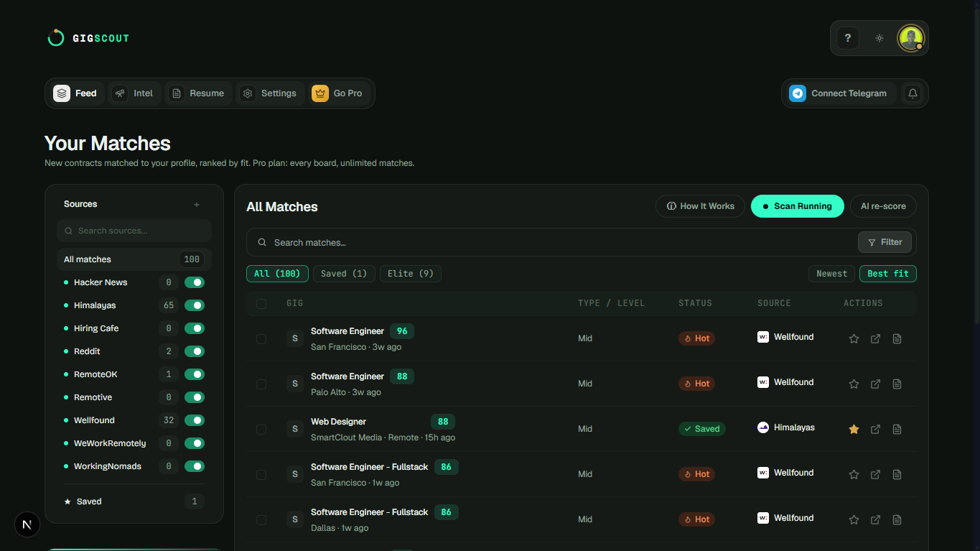Open the Filter options
This screenshot has height=551, width=980.
coord(885,242)
